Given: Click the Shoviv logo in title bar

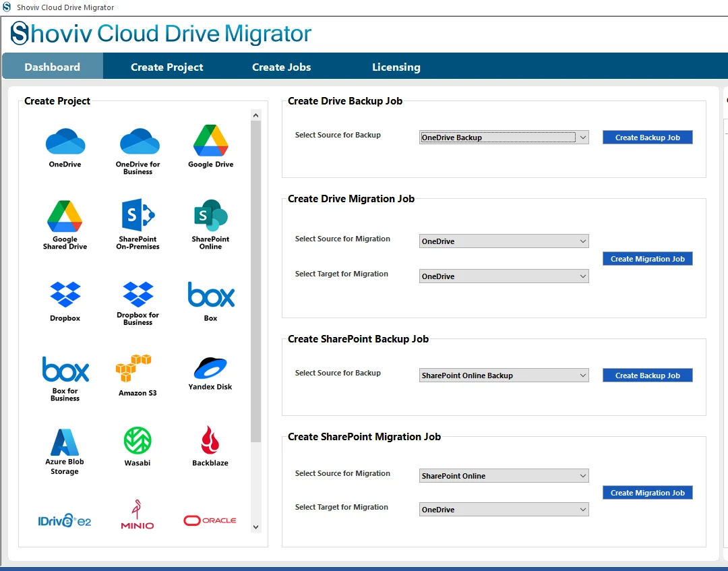Looking at the screenshot, I should 7,7.
